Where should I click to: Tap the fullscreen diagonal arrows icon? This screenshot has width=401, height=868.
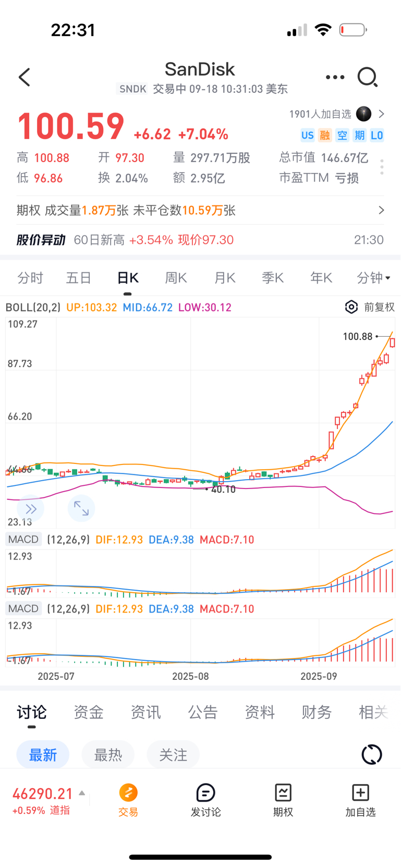pyautogui.click(x=81, y=509)
